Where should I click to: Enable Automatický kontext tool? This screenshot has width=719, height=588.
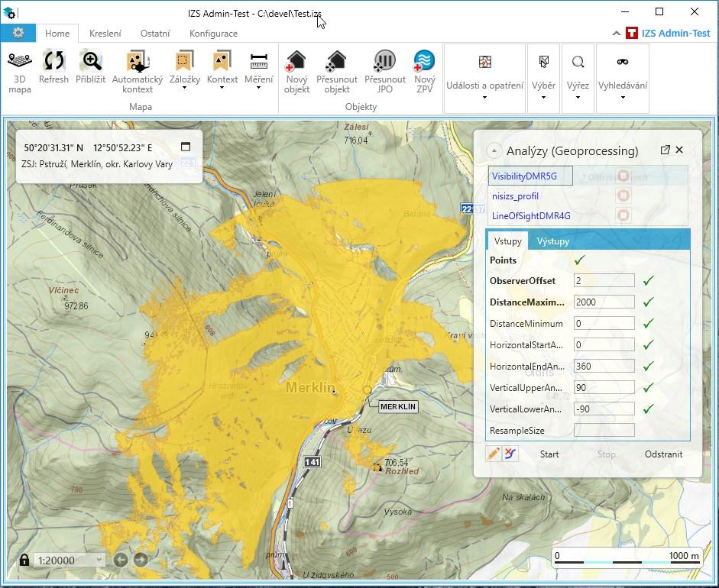pos(137,72)
